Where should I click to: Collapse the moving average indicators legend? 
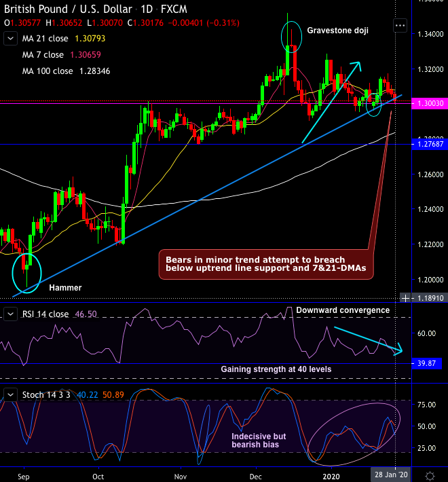tap(10, 39)
